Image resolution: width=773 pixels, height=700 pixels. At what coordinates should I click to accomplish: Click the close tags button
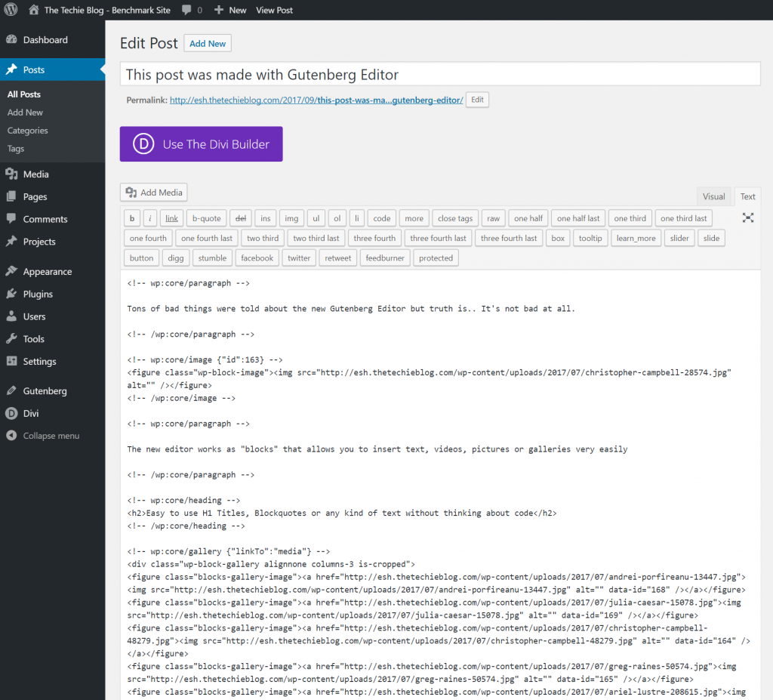coord(455,218)
